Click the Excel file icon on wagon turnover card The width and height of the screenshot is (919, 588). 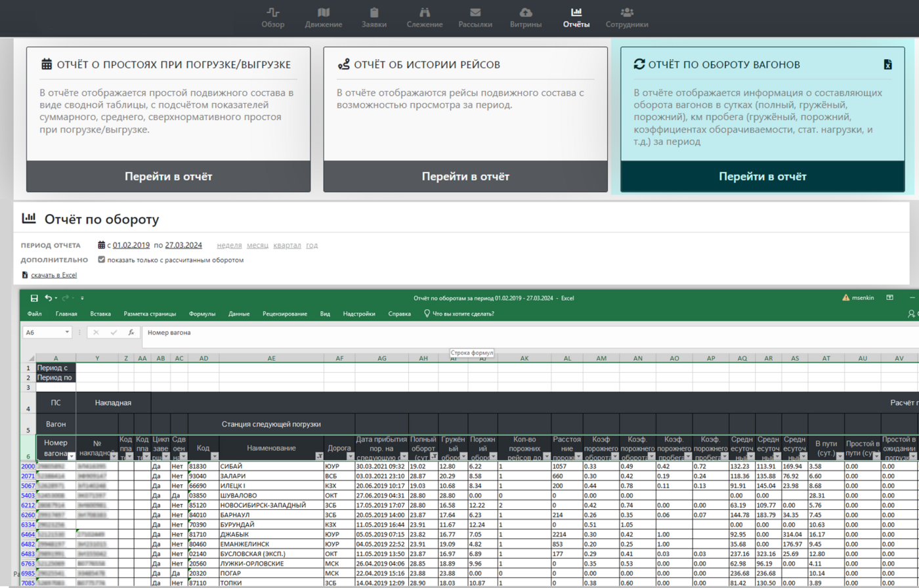[x=889, y=64]
